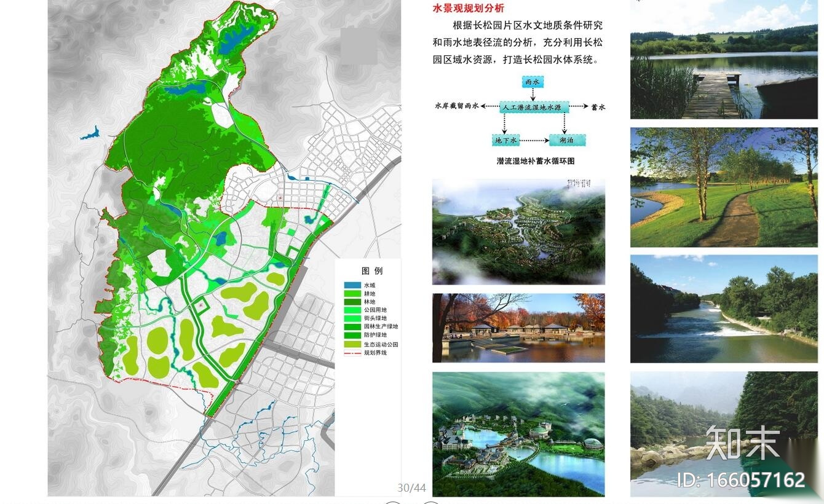Click the 图例 legend title
This screenshot has height=504, width=824.
coord(372,271)
